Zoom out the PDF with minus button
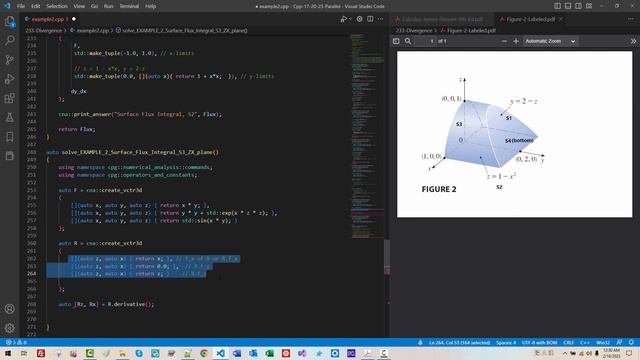The image size is (640, 360). [x=504, y=41]
